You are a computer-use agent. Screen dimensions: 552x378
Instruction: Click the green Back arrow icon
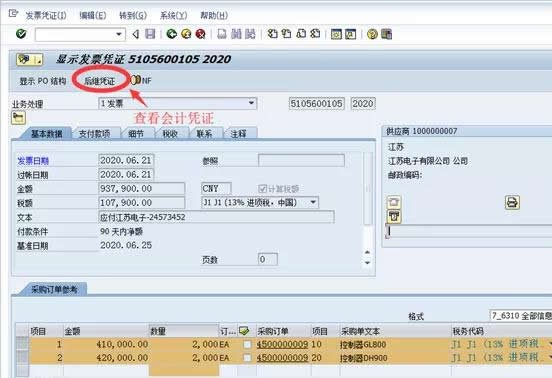pos(171,34)
